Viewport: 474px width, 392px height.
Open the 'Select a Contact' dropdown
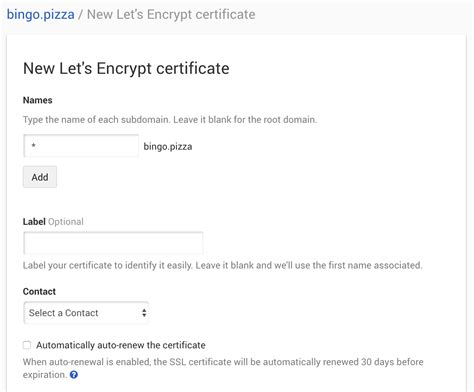tap(86, 313)
